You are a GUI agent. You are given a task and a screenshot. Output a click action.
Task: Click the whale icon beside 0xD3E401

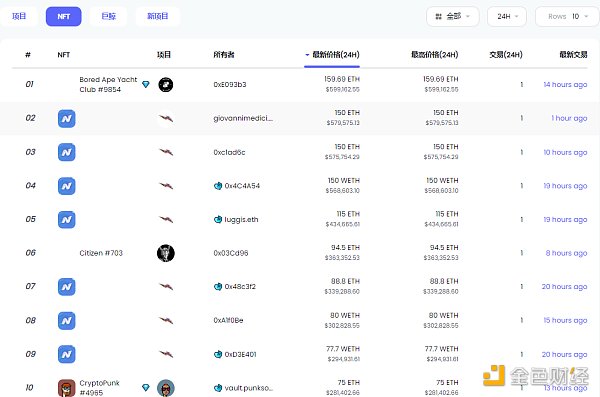point(218,355)
